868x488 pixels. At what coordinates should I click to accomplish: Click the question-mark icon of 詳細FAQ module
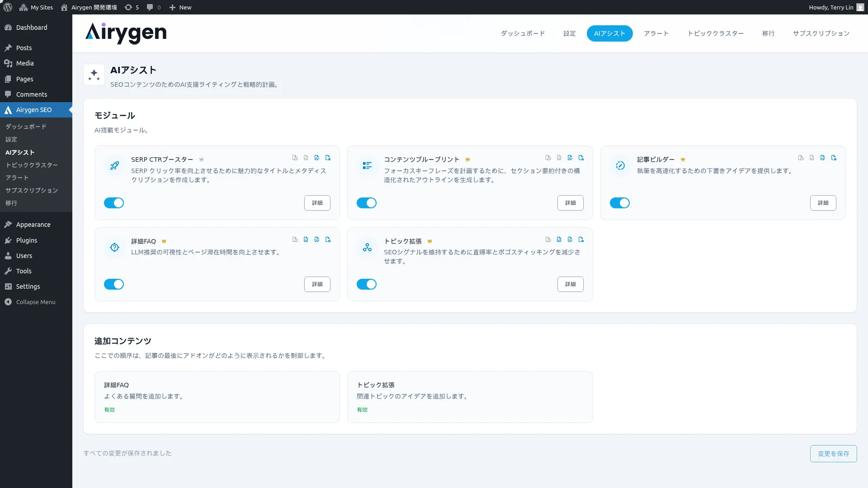114,248
